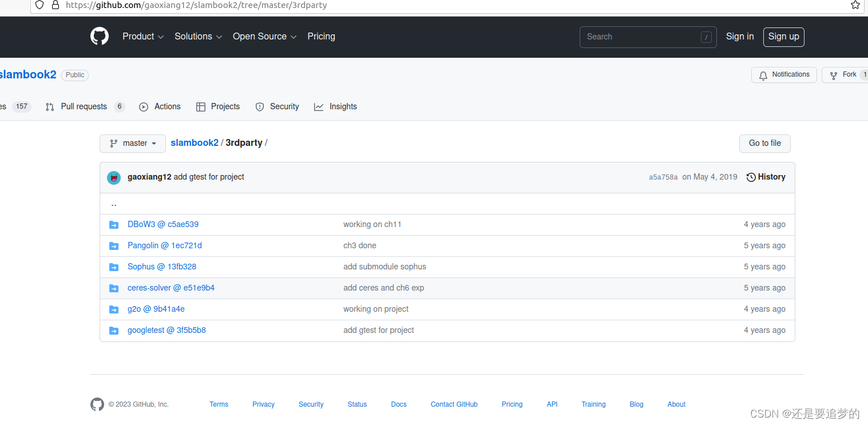This screenshot has height=425, width=868.
Task: Expand the Open Source dropdown
Action: click(x=264, y=37)
